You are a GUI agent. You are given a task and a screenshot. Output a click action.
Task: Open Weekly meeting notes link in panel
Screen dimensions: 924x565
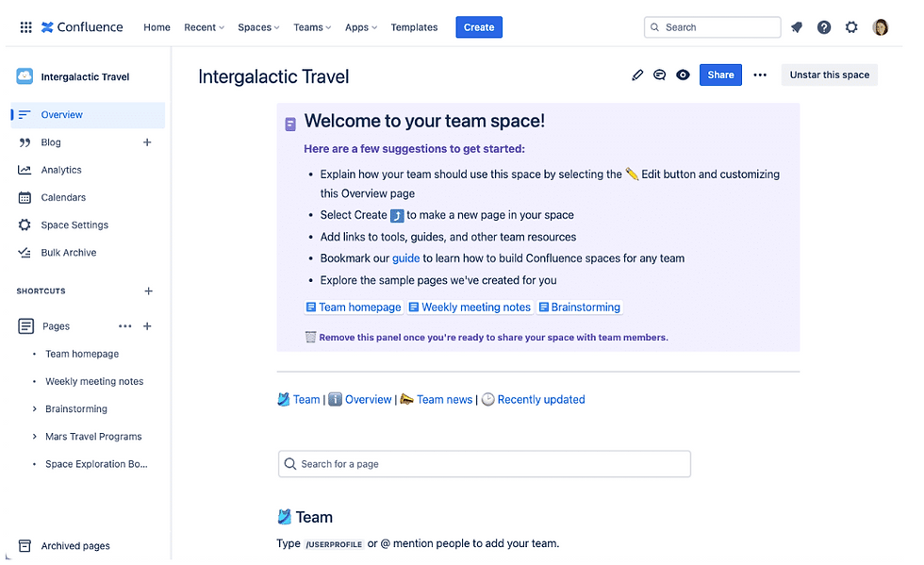click(470, 307)
